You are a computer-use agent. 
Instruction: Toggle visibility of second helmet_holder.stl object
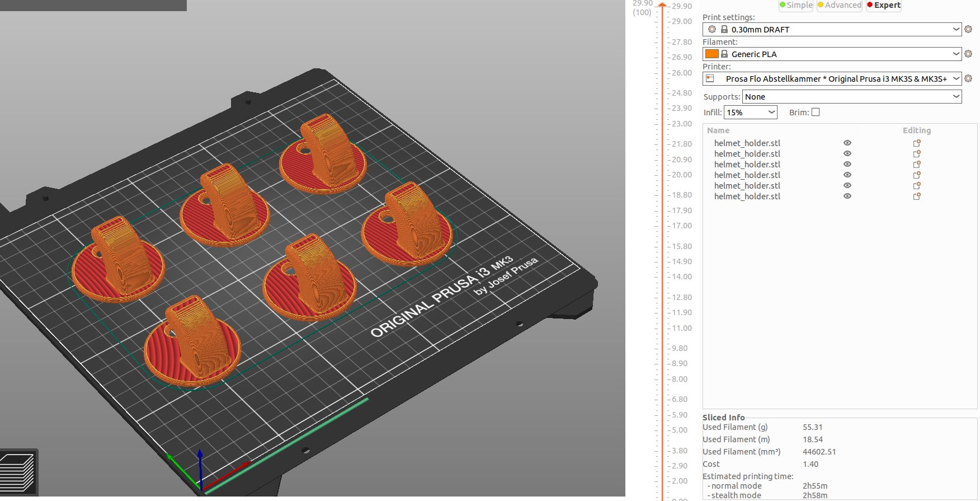(847, 154)
